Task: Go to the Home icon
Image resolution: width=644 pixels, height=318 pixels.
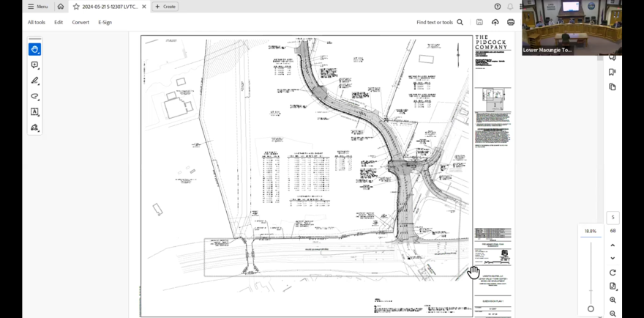Action: (61, 7)
